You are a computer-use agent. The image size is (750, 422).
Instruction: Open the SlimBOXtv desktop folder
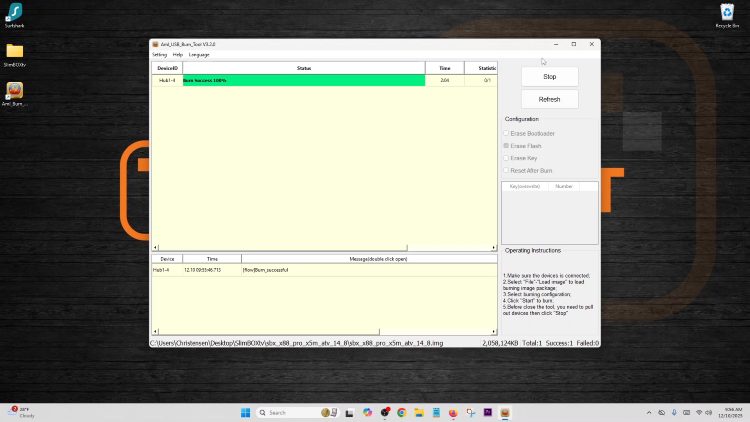[14, 55]
